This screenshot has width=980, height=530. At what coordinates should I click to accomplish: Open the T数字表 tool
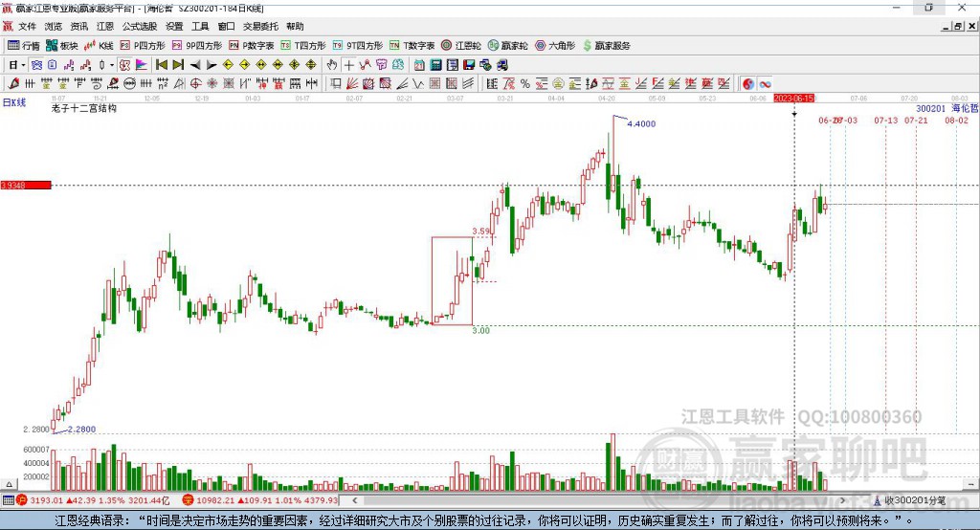(412, 46)
